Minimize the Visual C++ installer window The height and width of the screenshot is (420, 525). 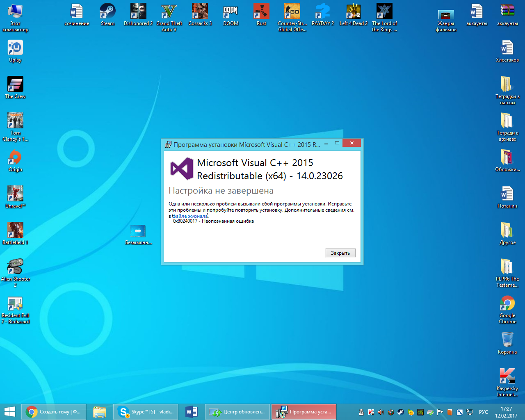coord(326,143)
